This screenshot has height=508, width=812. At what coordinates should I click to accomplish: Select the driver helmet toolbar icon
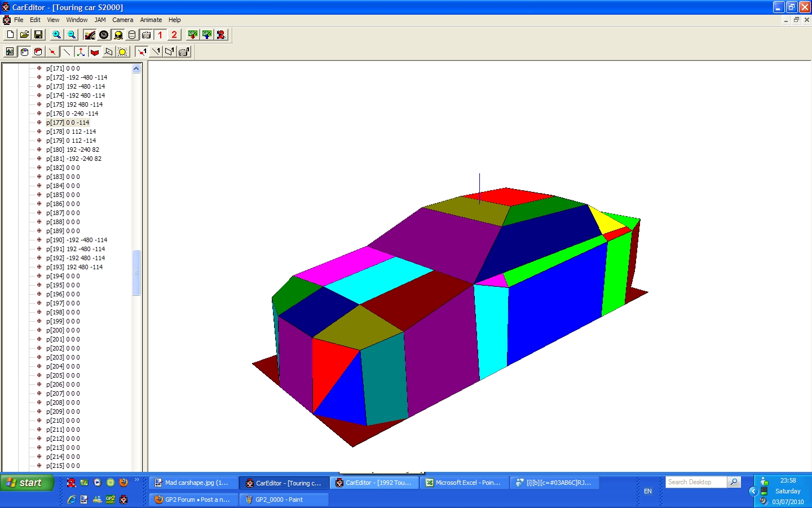click(x=118, y=34)
